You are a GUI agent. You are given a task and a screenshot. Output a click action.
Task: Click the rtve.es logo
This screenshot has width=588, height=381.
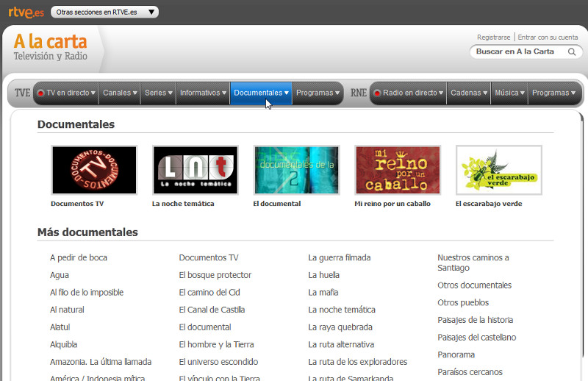pos(26,12)
